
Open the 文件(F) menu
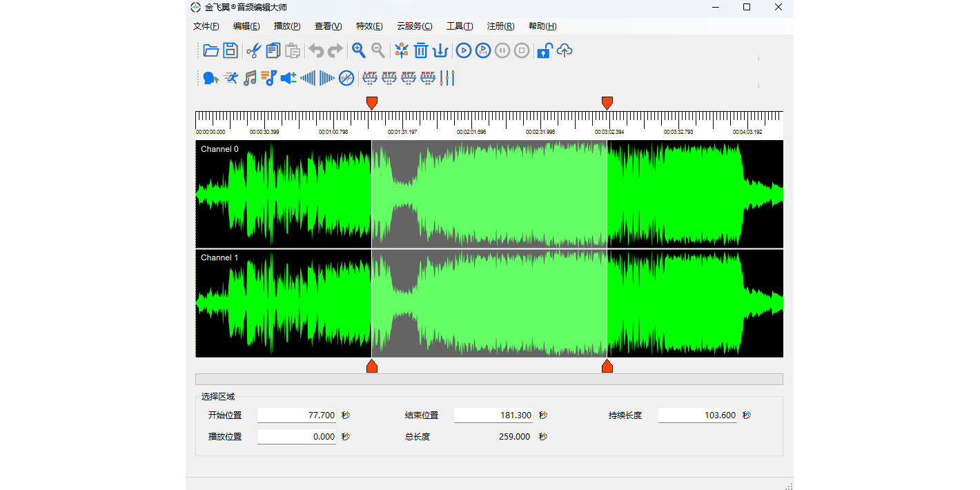pyautogui.click(x=206, y=26)
